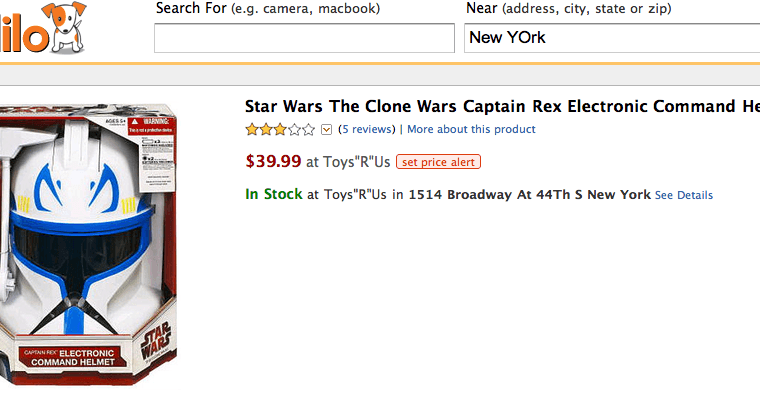Viewport: 760px width, 398px height.
Task: Open More about this product link
Action: pyautogui.click(x=471, y=129)
